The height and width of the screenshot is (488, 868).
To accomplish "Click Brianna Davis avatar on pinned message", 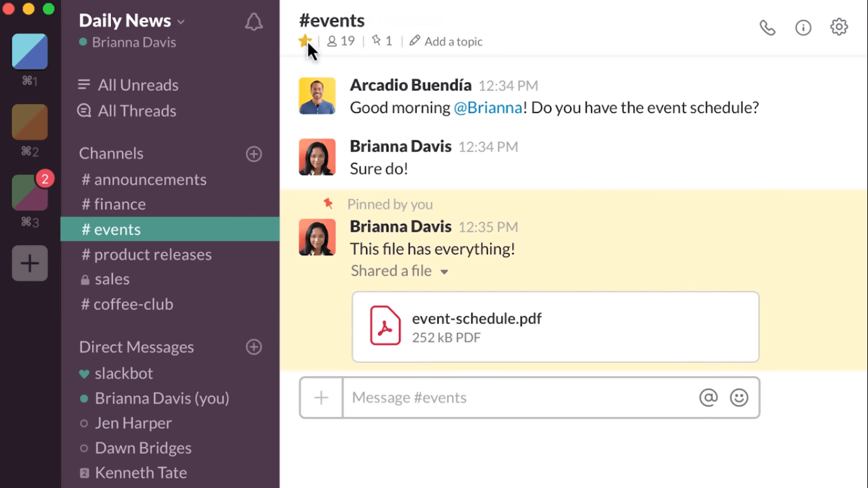I will click(x=317, y=237).
